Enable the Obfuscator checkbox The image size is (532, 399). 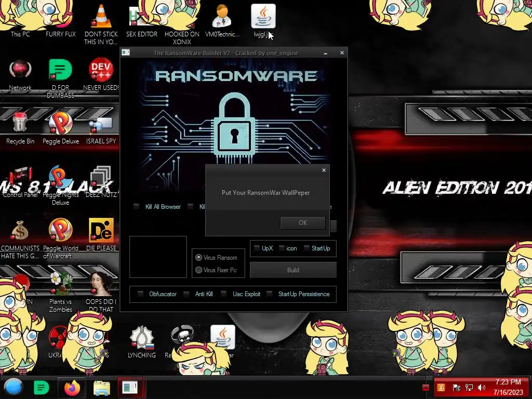pyautogui.click(x=140, y=294)
